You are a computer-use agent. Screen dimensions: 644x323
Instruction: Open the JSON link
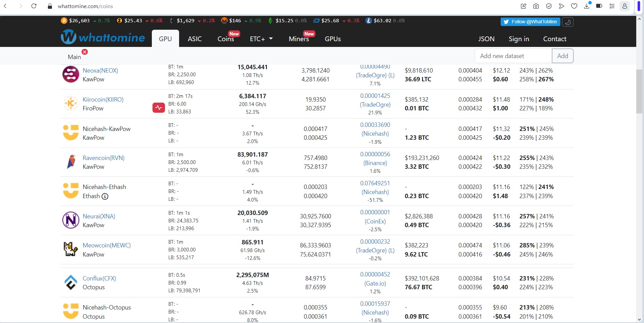coord(486,39)
